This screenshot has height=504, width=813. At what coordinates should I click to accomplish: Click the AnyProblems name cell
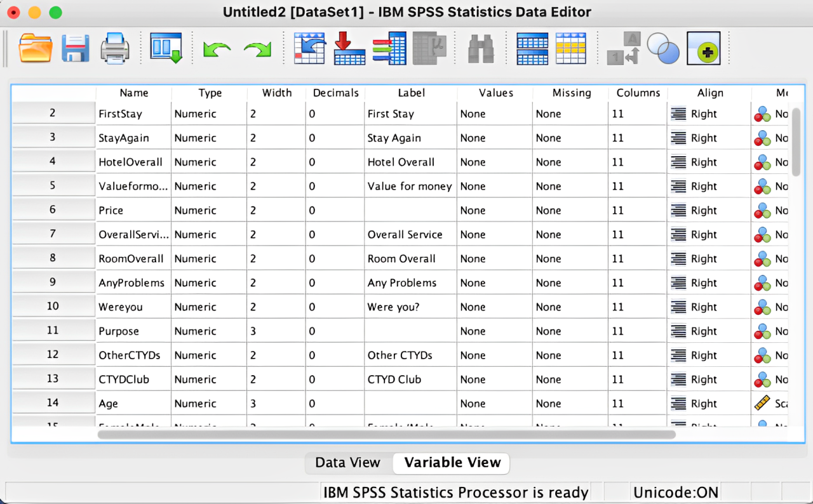(x=134, y=283)
